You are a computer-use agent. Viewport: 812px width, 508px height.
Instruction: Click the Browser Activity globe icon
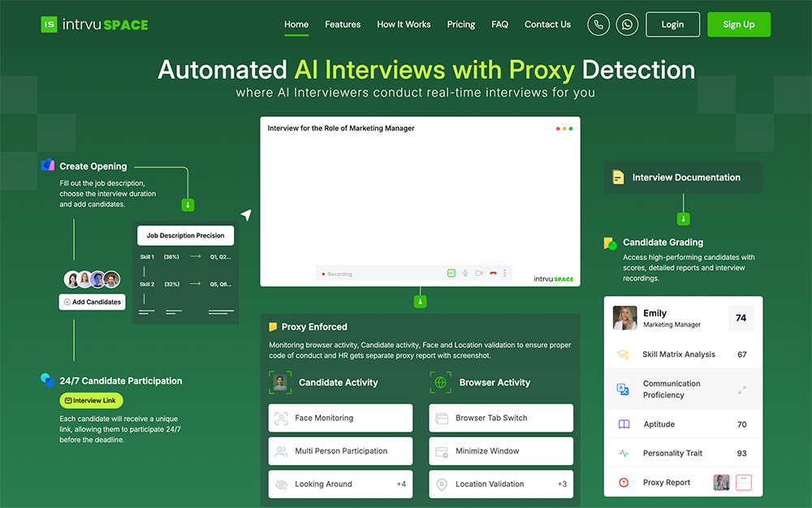pyautogui.click(x=441, y=383)
